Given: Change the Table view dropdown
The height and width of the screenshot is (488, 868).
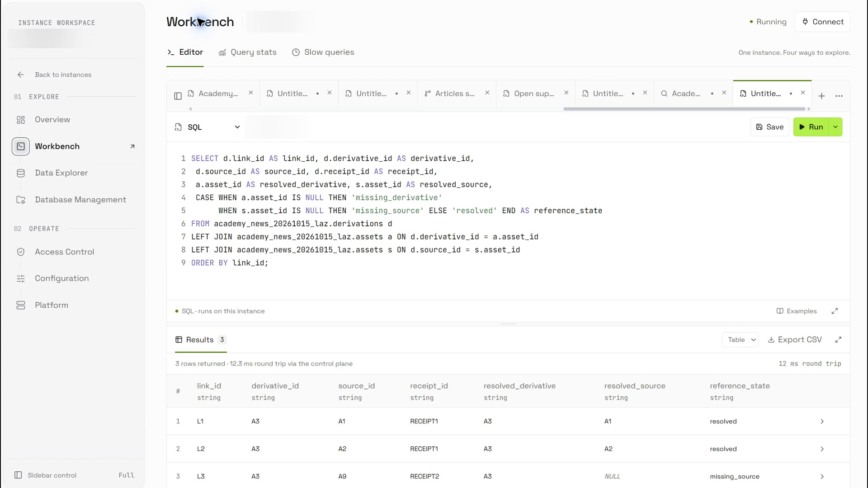Looking at the screenshot, I should point(740,340).
